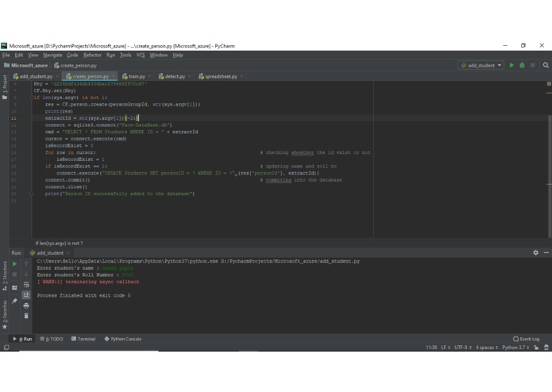Open the Edit menu
Screen dimensions: 552x392
tap(18, 56)
